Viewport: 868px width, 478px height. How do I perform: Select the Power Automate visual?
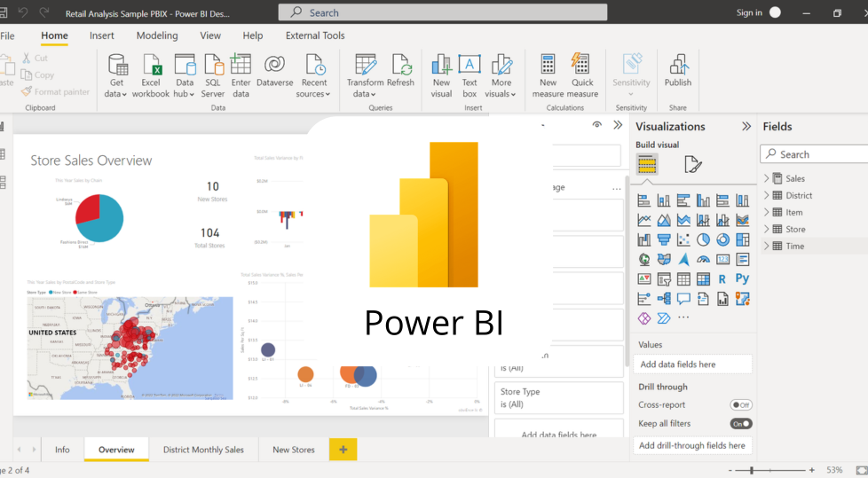pyautogui.click(x=664, y=318)
